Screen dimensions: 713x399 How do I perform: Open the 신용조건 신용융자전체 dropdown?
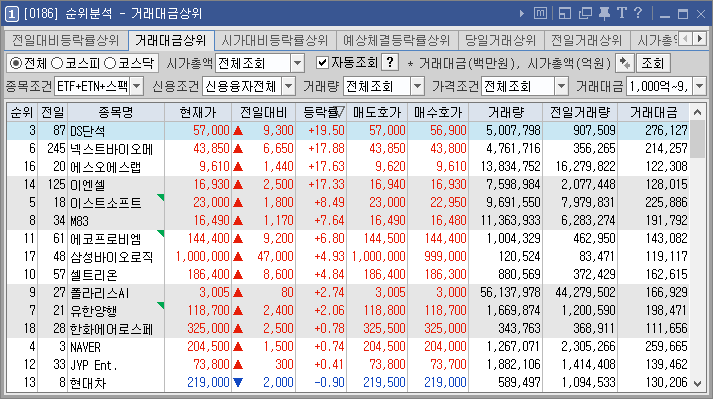(x=289, y=86)
